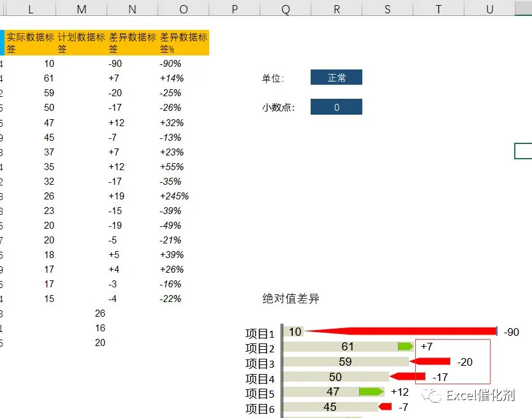532x418 pixels.
Task: Click the +19 difference cell
Action: click(132, 196)
